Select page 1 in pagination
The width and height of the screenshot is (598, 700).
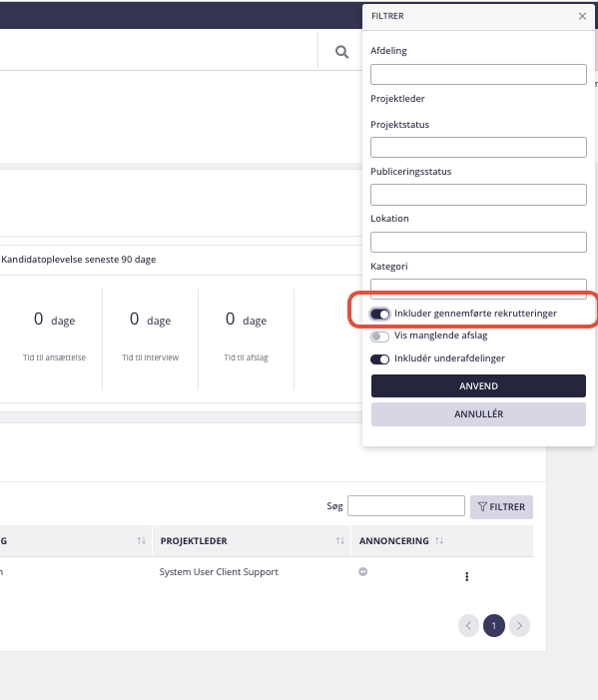coord(493,625)
